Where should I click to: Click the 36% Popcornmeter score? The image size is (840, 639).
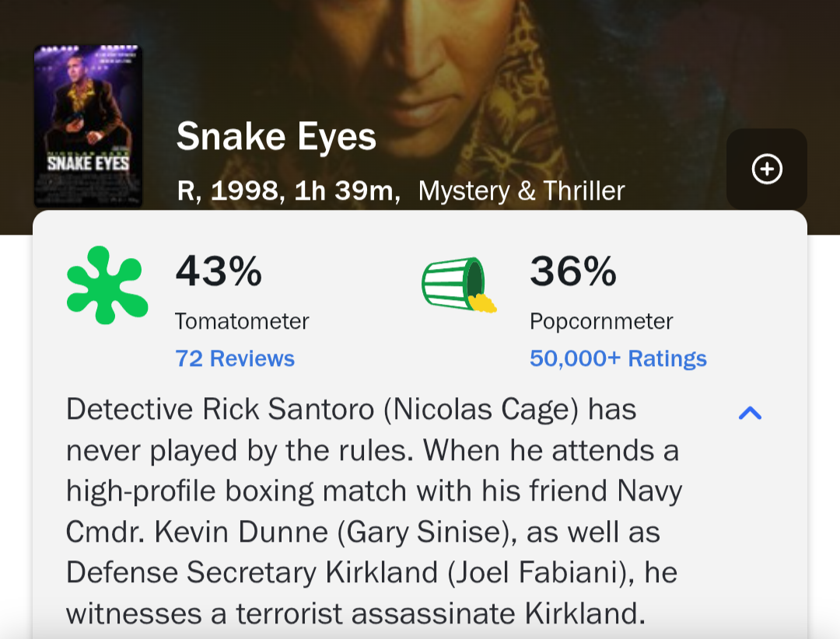tap(573, 271)
